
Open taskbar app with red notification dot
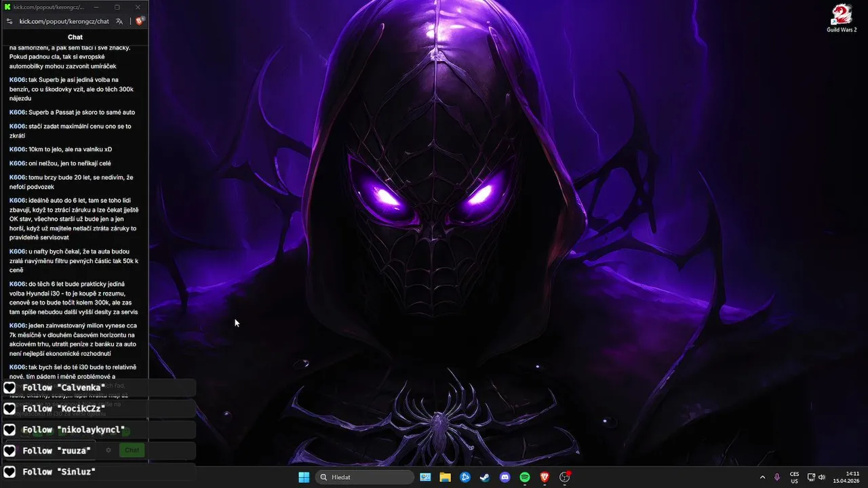(565, 477)
